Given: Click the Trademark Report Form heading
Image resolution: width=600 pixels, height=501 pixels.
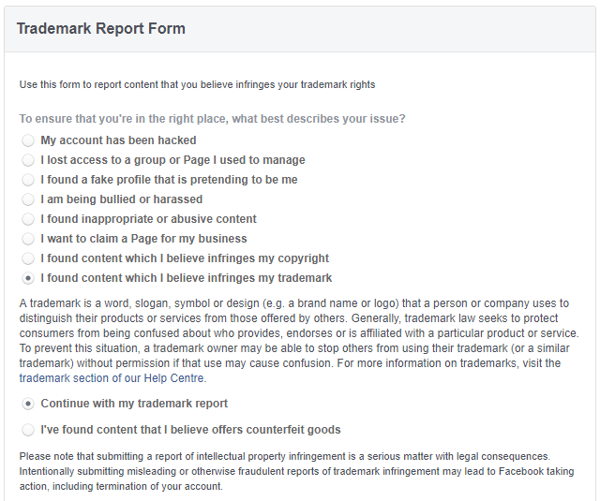Looking at the screenshot, I should tap(101, 29).
